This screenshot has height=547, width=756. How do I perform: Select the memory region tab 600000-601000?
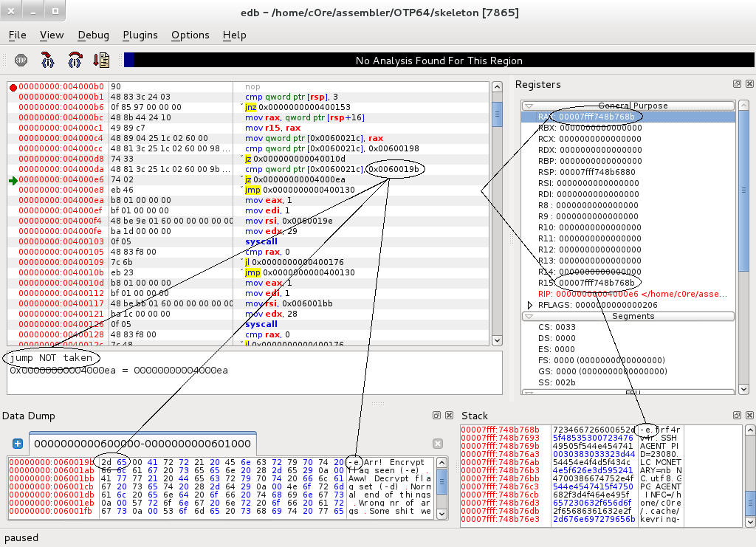(x=142, y=444)
